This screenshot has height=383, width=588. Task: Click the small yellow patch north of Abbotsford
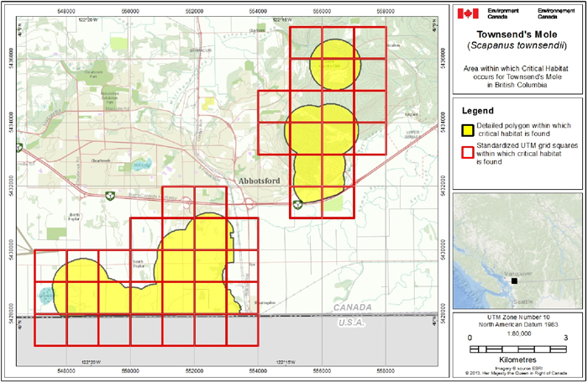click(207, 102)
